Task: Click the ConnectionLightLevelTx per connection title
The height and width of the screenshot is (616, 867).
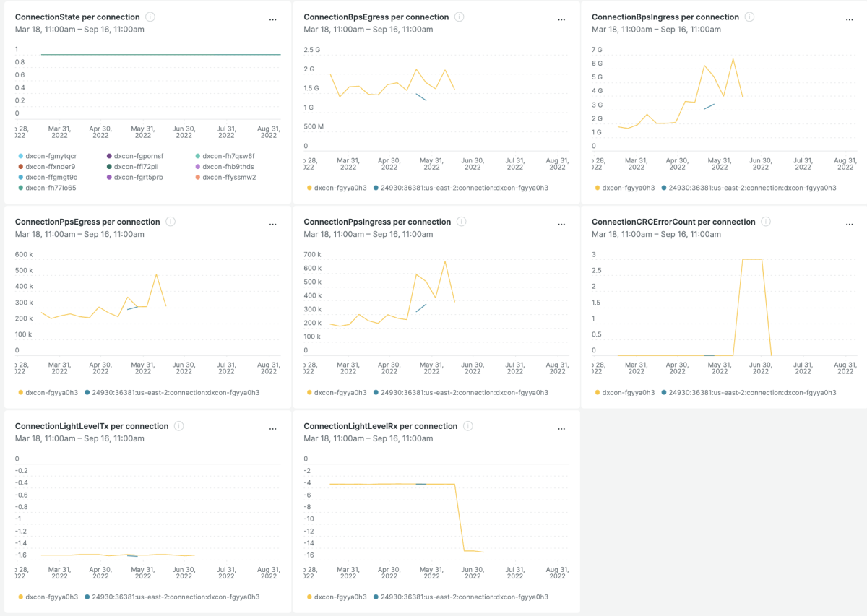Action: pos(92,426)
